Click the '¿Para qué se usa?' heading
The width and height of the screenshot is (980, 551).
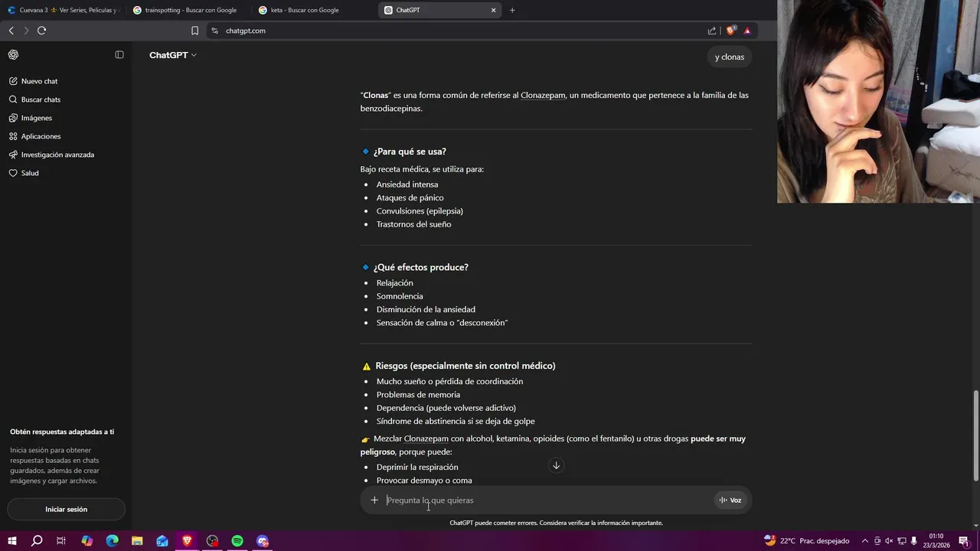click(x=410, y=152)
